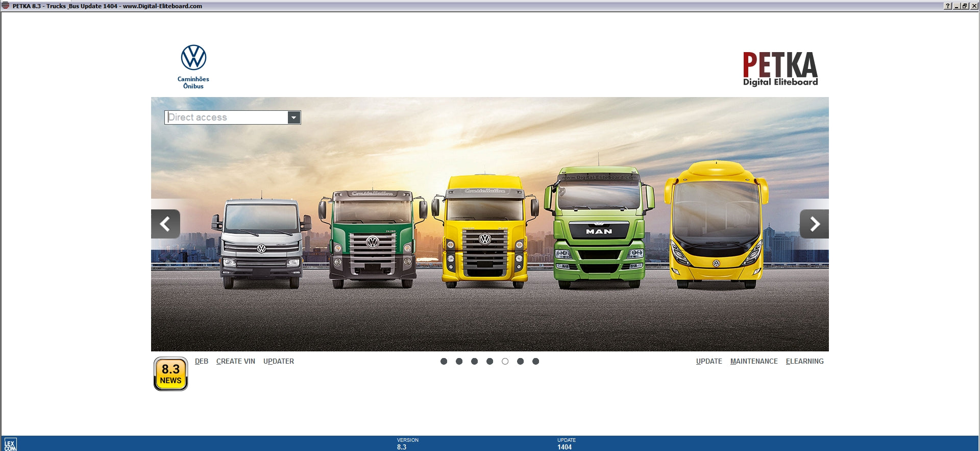This screenshot has width=980, height=451.
Task: Go to previous carousel slide arrow
Action: click(165, 224)
